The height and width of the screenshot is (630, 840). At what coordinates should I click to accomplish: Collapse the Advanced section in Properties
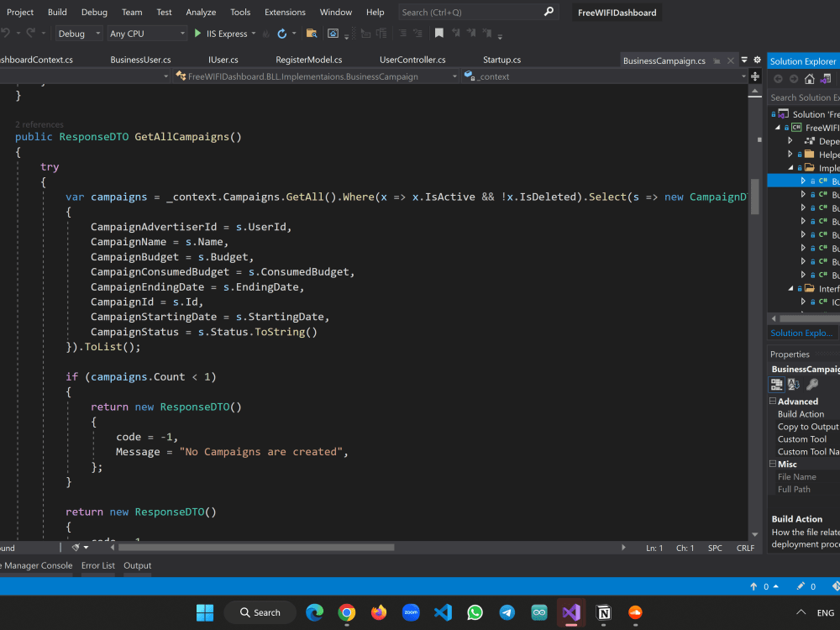(x=771, y=401)
